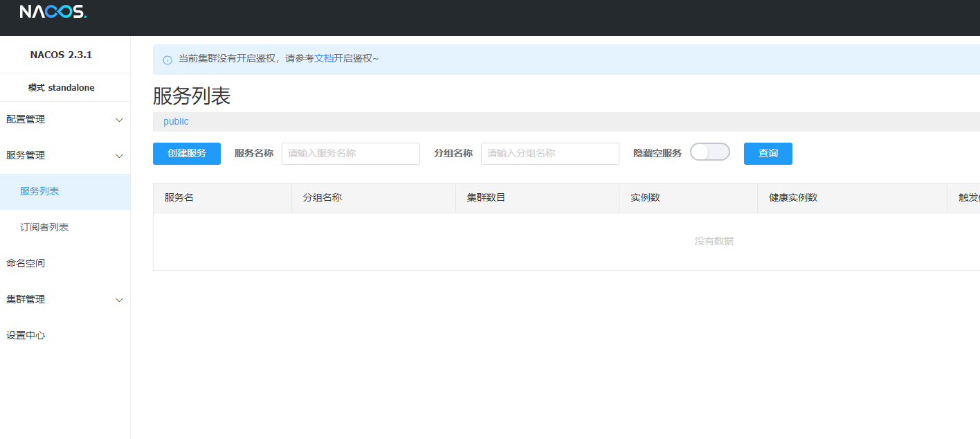Viewport: 980px width, 439px height.
Task: Open 设置中心 from the sidebar
Action: pyautogui.click(x=26, y=336)
